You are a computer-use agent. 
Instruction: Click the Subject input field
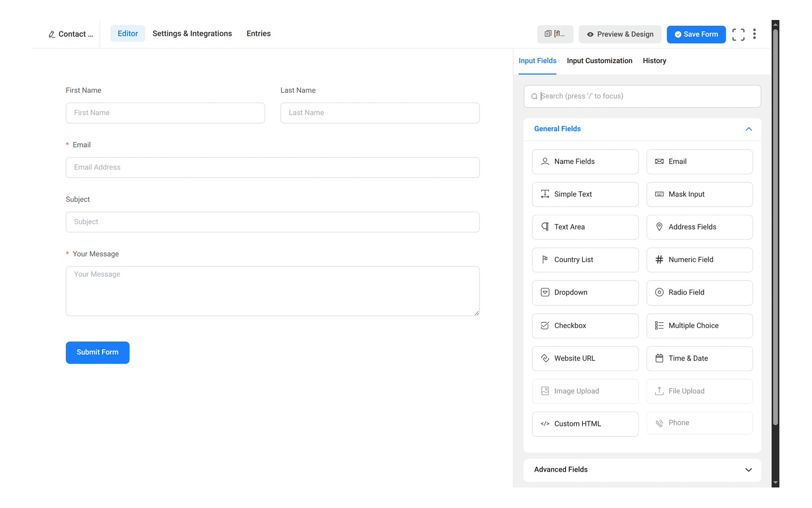pyautogui.click(x=272, y=222)
